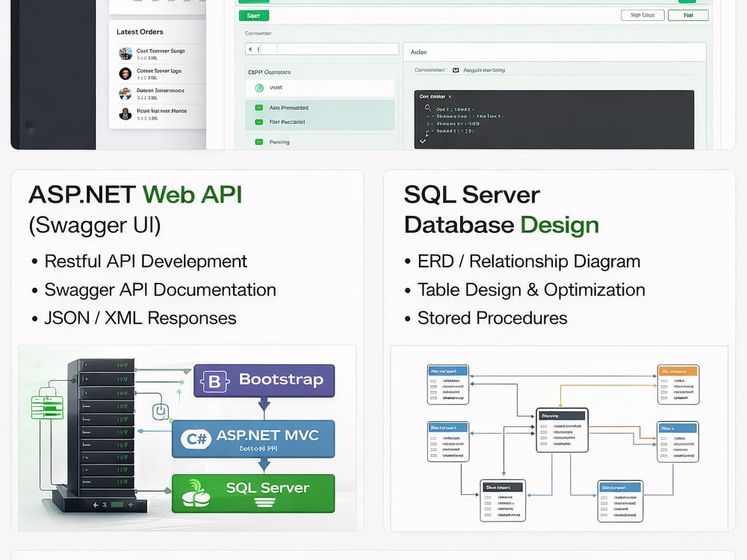Screen dimensions: 747x560
Task: Click the C# logo on the ASP.NET MVC badge
Action: coord(196,438)
